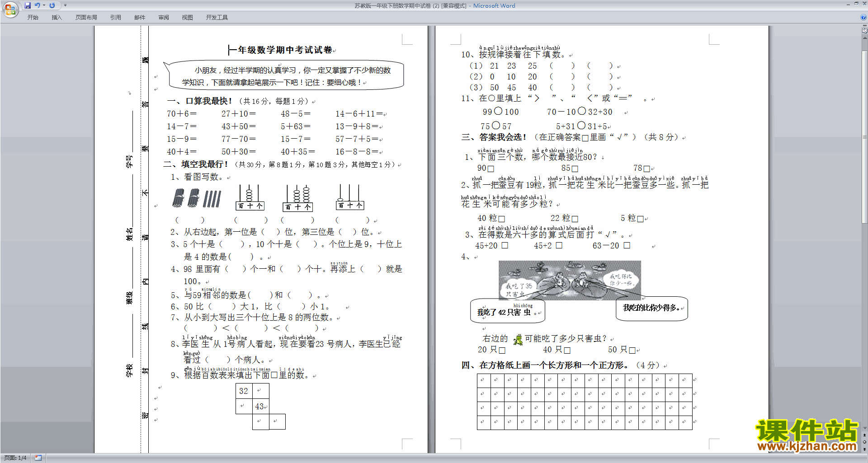Click the checkbox box after 90
The width and height of the screenshot is (868, 463).
point(491,169)
